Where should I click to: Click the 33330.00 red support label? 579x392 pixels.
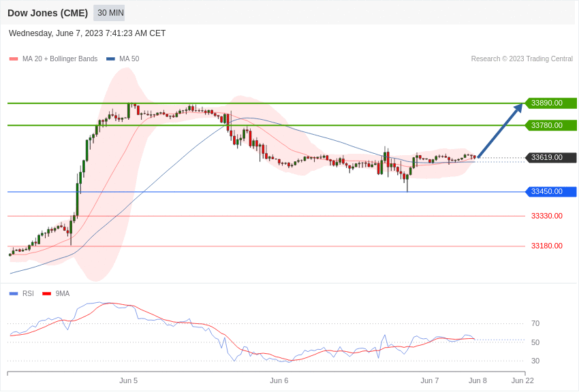click(x=546, y=216)
